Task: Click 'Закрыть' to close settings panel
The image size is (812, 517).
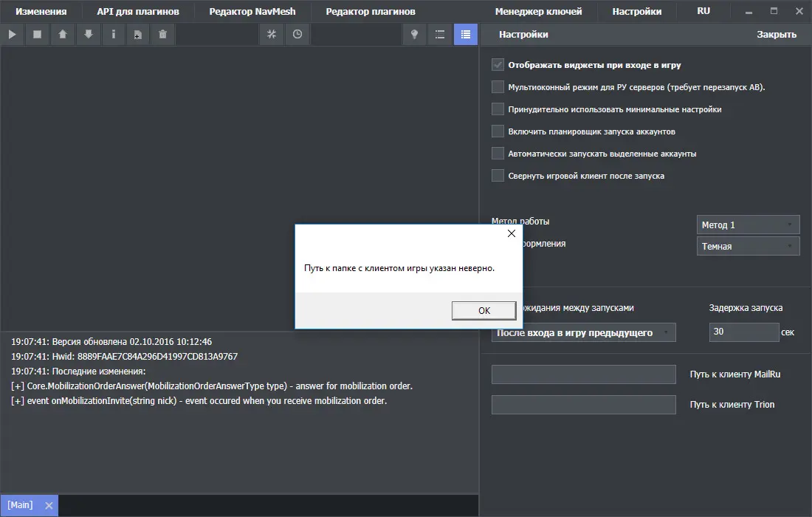Action: point(776,35)
